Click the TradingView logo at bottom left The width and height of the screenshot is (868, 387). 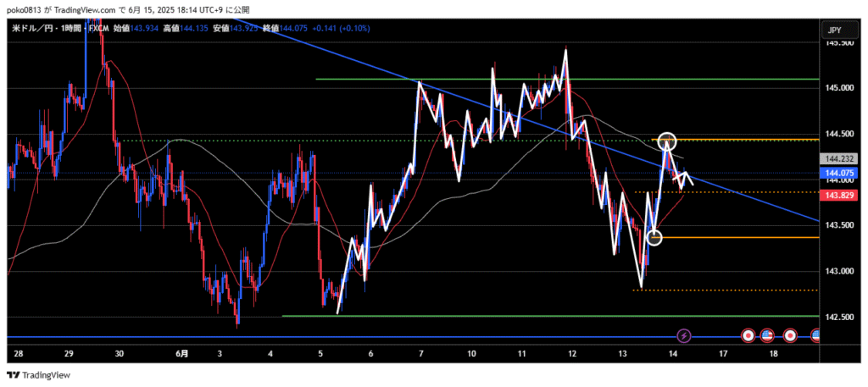(x=39, y=375)
